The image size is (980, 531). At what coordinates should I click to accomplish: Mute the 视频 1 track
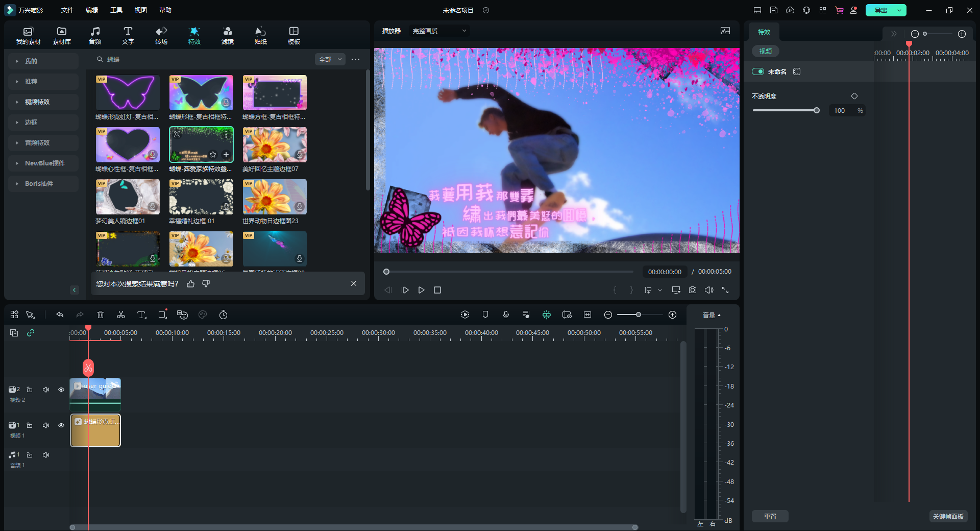point(46,425)
